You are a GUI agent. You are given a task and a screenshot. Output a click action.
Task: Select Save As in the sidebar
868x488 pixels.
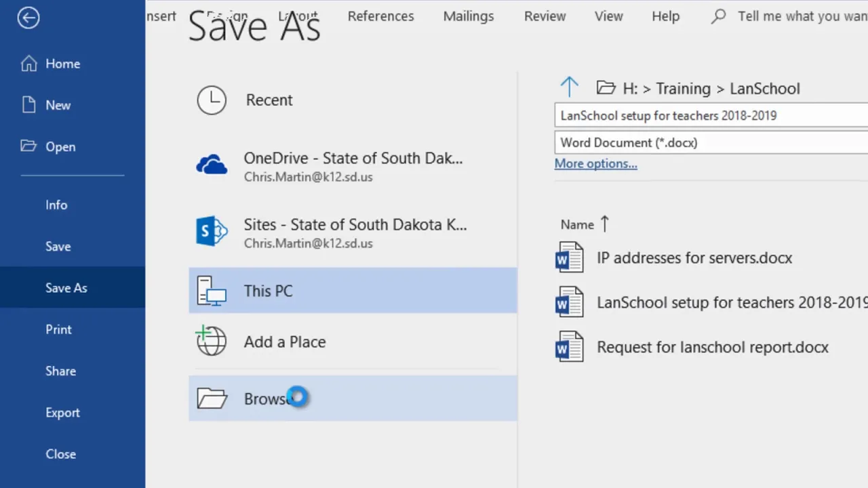(x=73, y=287)
